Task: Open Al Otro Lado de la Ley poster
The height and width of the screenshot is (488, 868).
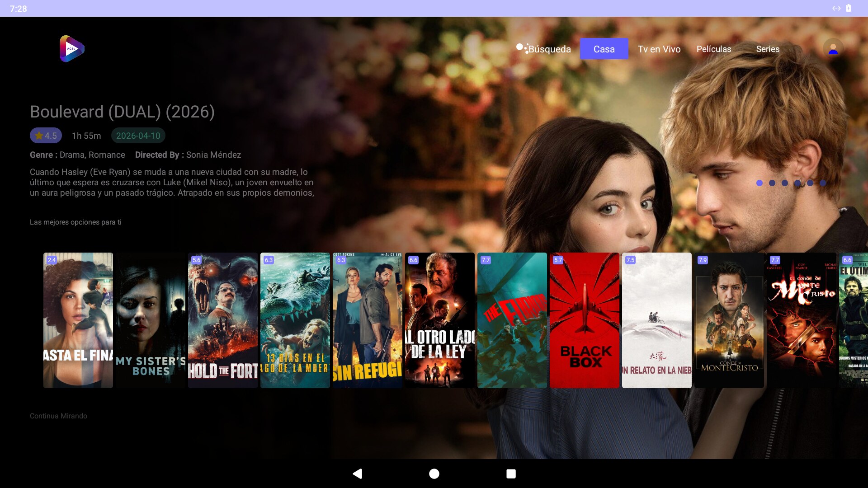Action: click(440, 320)
